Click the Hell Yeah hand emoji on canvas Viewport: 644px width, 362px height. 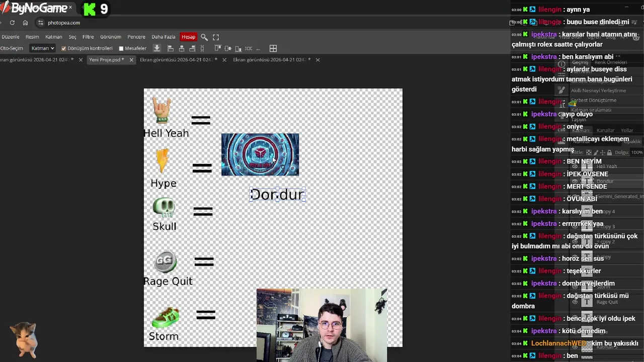pyautogui.click(x=162, y=111)
